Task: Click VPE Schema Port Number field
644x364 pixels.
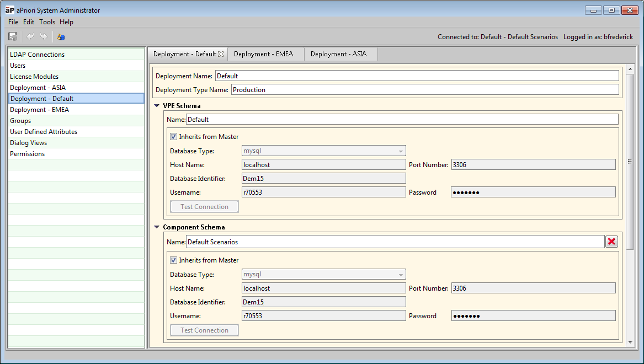Action: (534, 164)
